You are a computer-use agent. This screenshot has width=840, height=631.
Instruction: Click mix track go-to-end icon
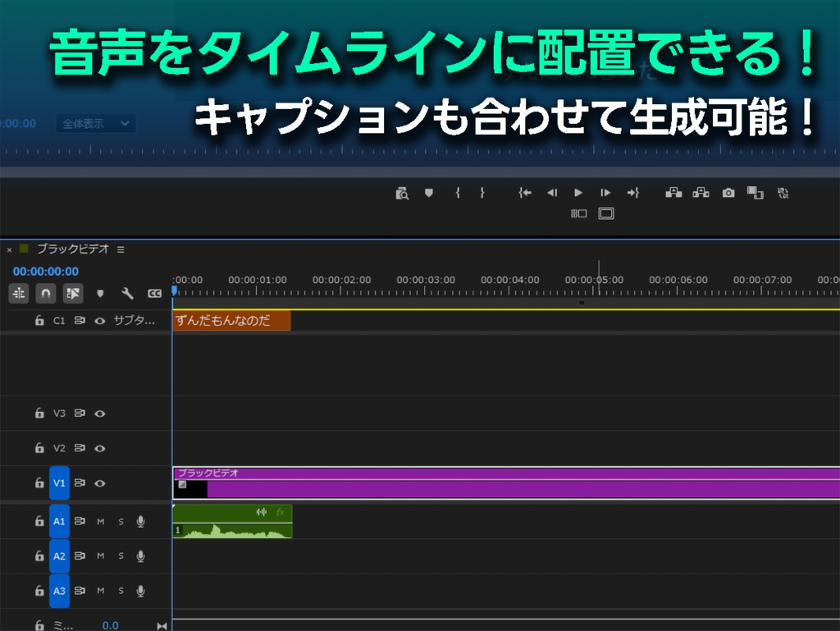coord(162,625)
